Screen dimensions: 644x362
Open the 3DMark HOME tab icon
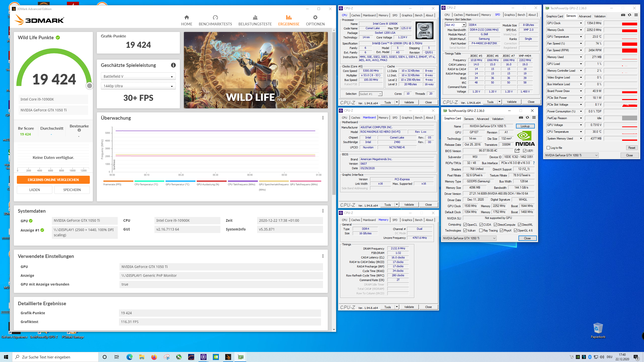pyautogui.click(x=186, y=17)
